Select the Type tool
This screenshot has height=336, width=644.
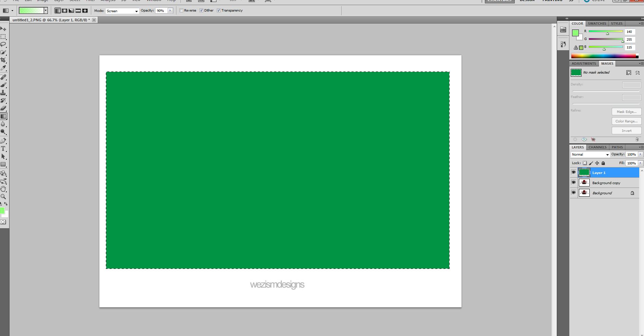pyautogui.click(x=3, y=149)
